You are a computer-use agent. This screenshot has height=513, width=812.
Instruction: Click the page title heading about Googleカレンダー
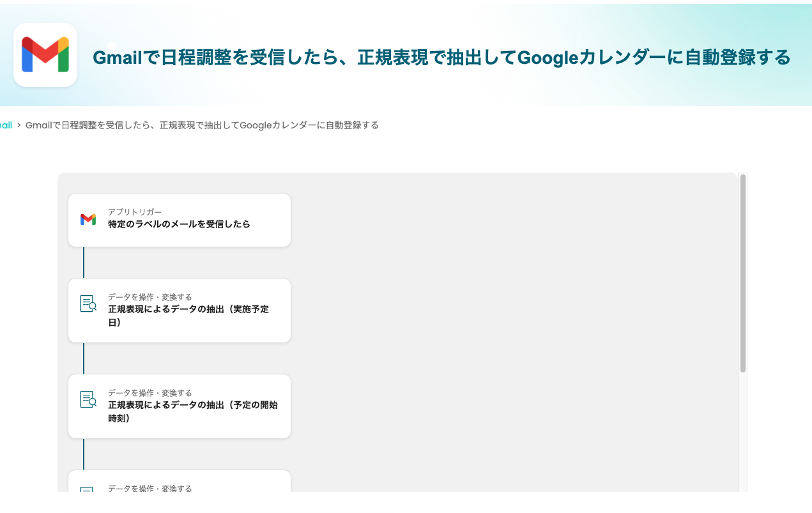tap(441, 57)
